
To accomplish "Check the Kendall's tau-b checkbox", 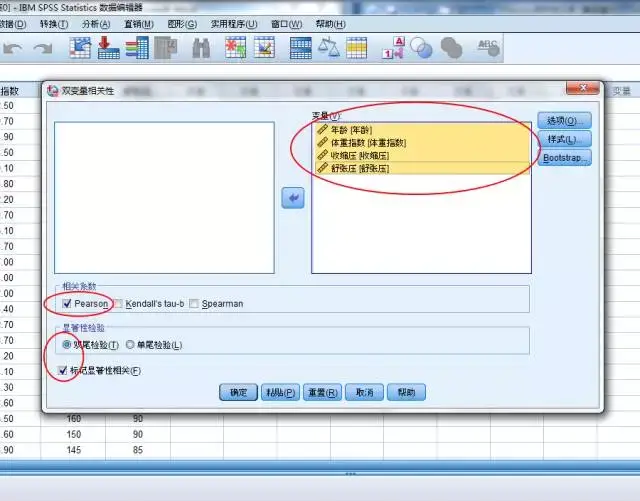I will coord(118,303).
